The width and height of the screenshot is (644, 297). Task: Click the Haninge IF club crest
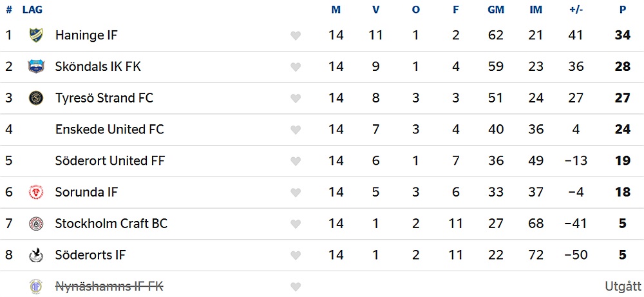(x=36, y=35)
